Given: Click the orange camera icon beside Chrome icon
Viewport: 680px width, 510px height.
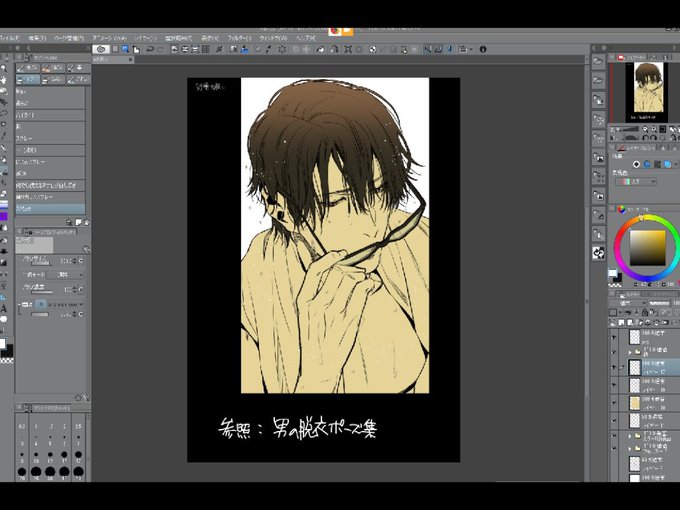Looking at the screenshot, I should (x=347, y=31).
